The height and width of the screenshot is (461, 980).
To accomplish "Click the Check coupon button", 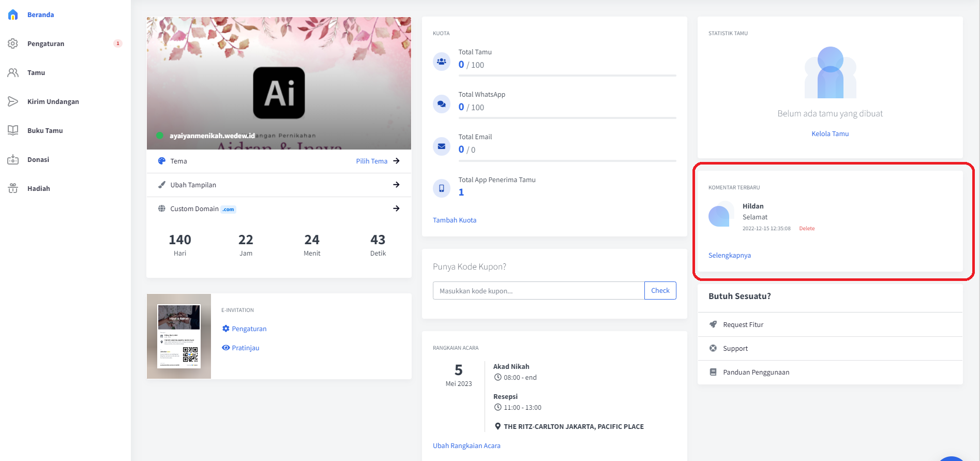I will coord(660,291).
